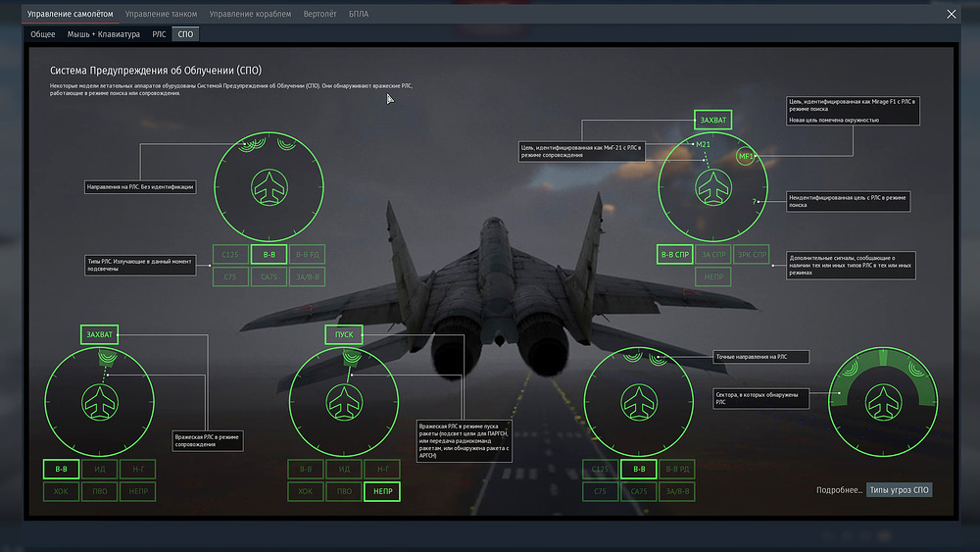The width and height of the screenshot is (980, 552).
Task: Close the controls help window
Action: pyautogui.click(x=951, y=14)
